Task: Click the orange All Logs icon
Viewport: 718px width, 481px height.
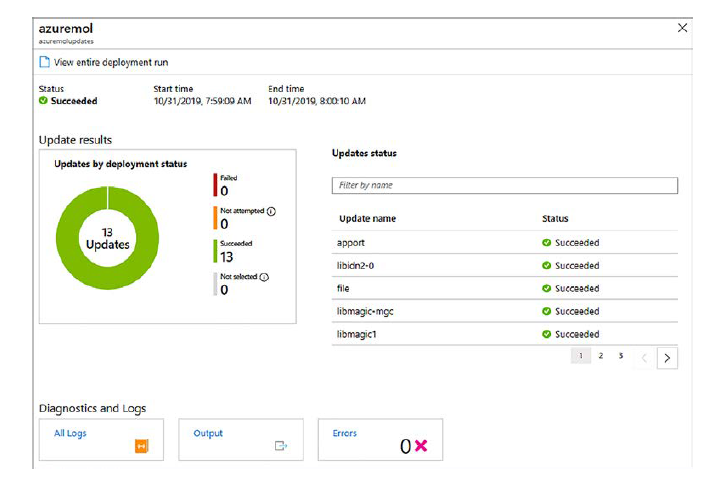Action: click(x=141, y=446)
